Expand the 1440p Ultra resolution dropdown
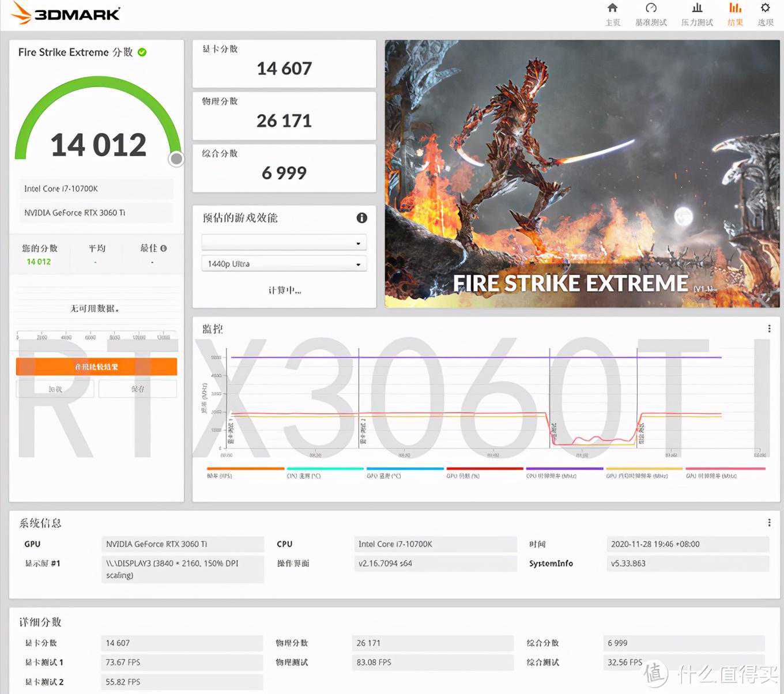The height and width of the screenshot is (694, 784). [x=284, y=264]
